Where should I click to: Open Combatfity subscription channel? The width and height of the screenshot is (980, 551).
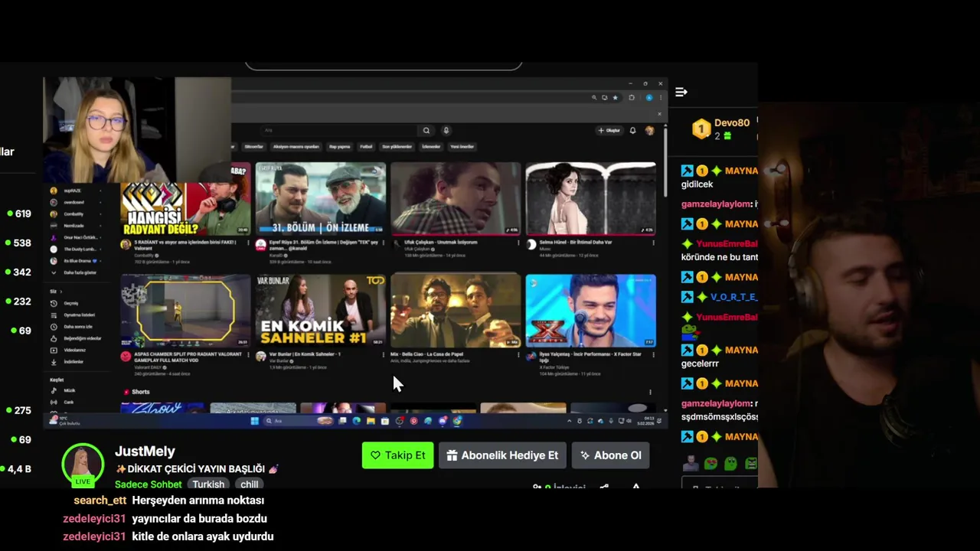(71, 214)
